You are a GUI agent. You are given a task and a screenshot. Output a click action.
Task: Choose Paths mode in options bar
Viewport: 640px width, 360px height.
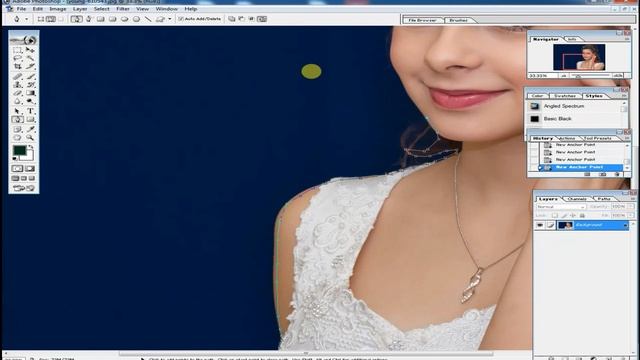click(51, 19)
